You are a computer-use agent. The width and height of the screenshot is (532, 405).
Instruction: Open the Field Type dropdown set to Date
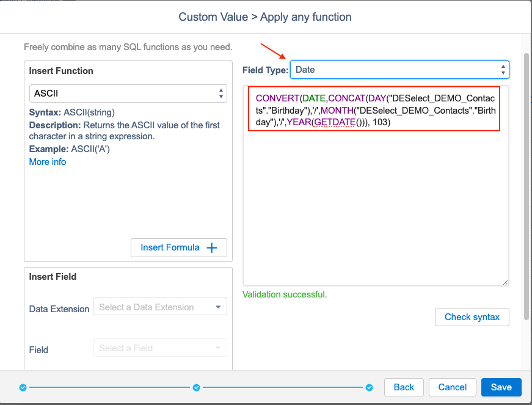tap(399, 70)
